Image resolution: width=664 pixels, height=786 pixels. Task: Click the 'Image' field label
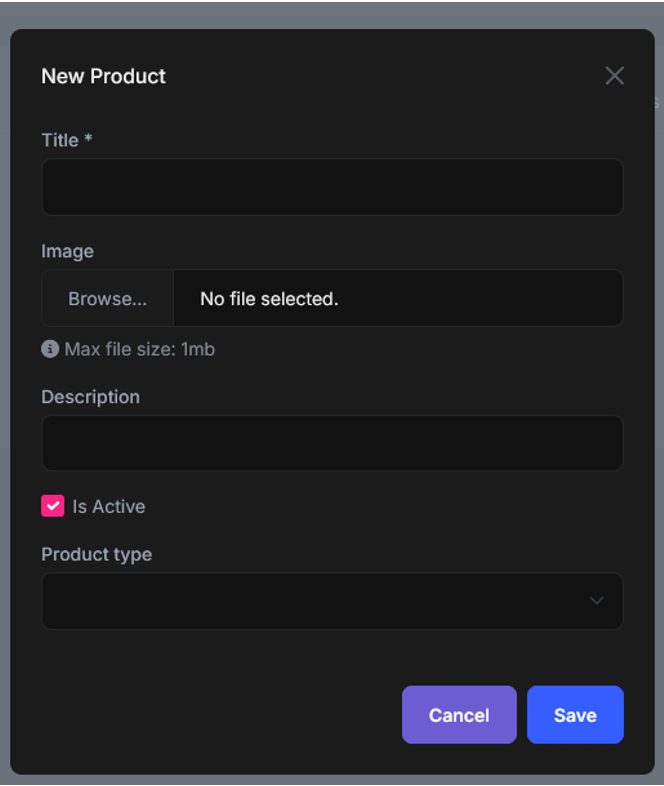(x=67, y=251)
